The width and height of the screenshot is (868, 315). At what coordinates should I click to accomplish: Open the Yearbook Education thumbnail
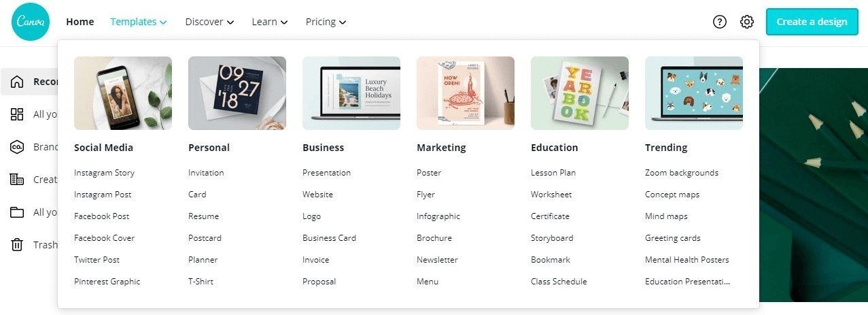click(580, 93)
